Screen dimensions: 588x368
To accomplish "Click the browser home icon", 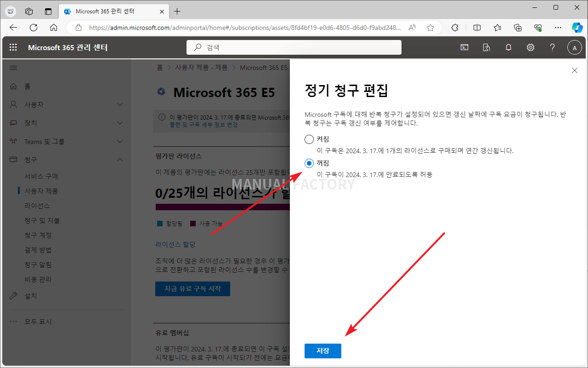I will pyautogui.click(x=54, y=28).
